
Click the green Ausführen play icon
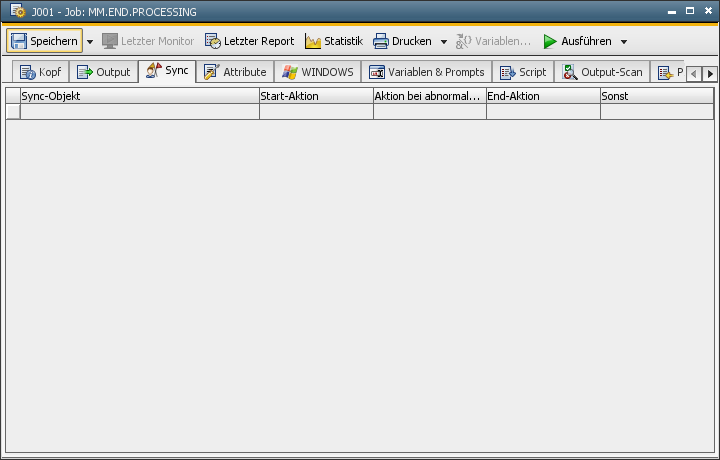click(550, 41)
